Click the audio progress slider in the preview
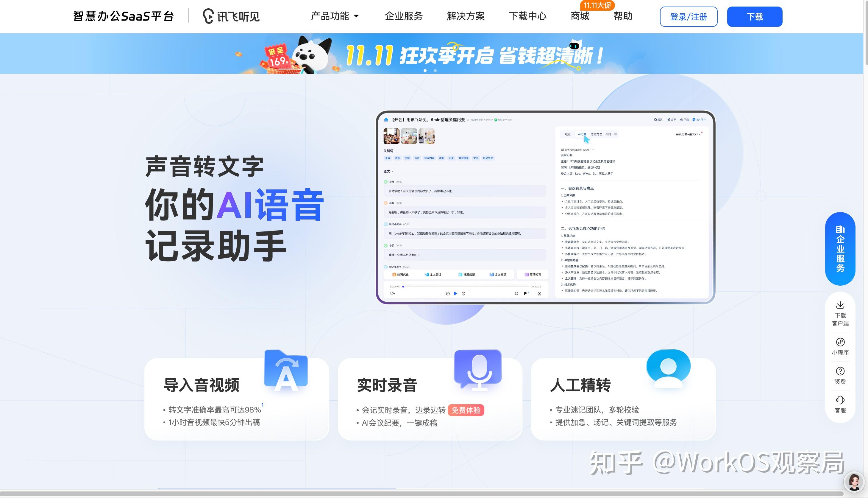 pos(466,286)
